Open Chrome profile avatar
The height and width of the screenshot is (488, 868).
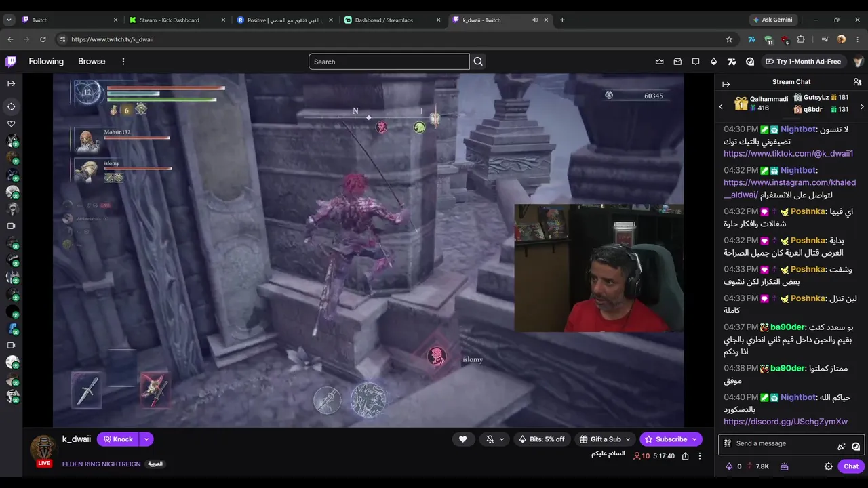842,39
